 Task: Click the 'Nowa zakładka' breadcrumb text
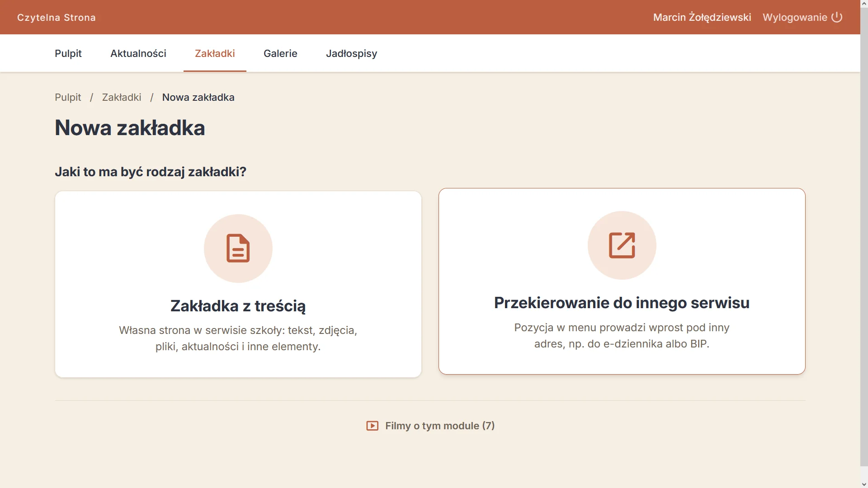point(198,97)
